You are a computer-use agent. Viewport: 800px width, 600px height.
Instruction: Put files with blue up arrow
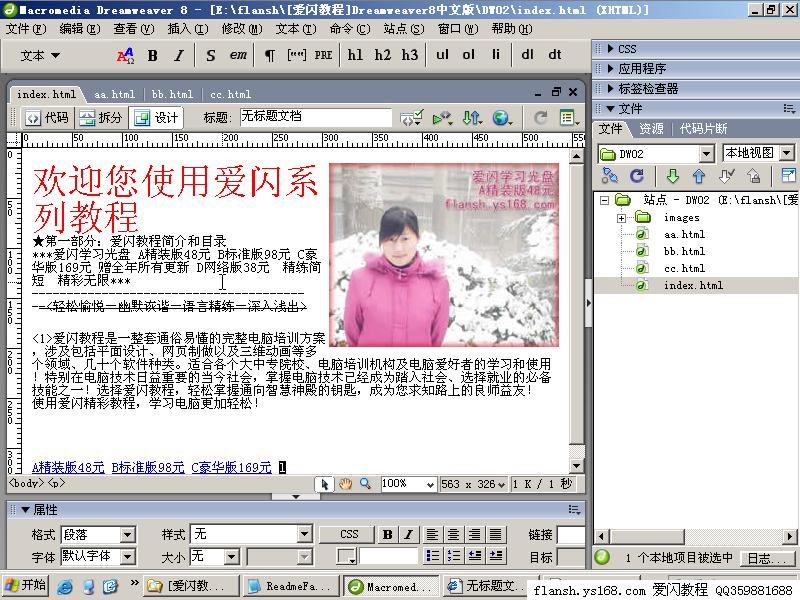698,177
